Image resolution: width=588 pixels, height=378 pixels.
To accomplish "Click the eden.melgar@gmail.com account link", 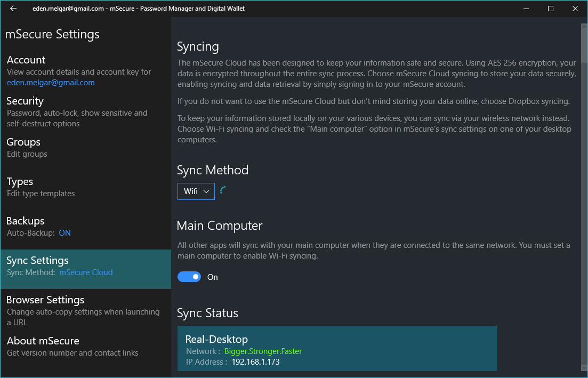I will point(51,83).
